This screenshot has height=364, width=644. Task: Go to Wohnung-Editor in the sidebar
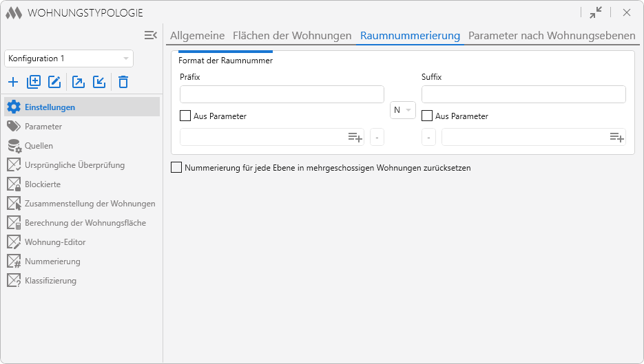pos(55,242)
